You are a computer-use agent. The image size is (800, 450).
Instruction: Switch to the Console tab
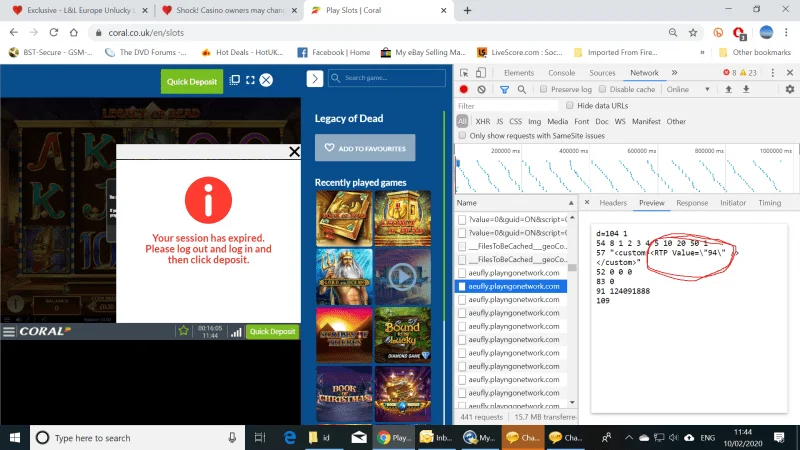[x=561, y=73]
